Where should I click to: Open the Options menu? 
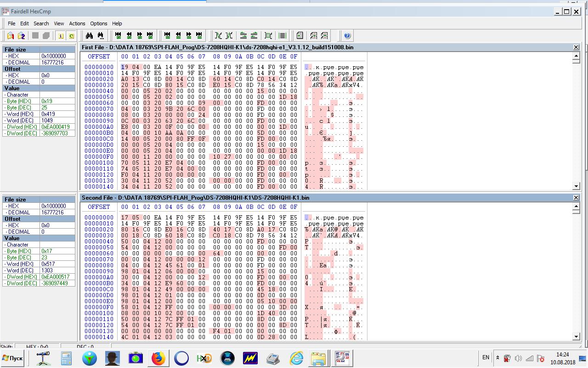(x=98, y=23)
